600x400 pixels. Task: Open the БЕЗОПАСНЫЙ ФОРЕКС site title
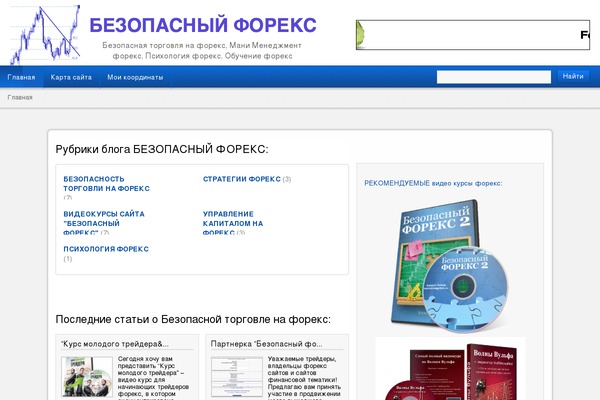pos(203,25)
